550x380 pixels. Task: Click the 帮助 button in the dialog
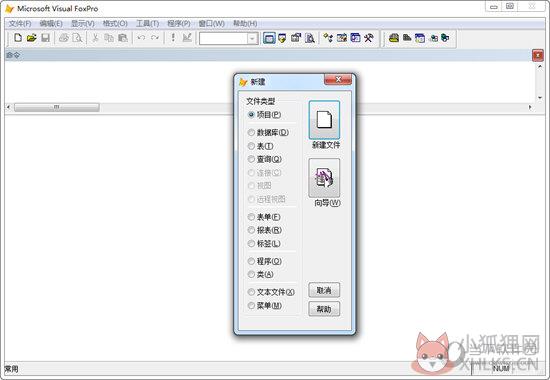click(324, 309)
